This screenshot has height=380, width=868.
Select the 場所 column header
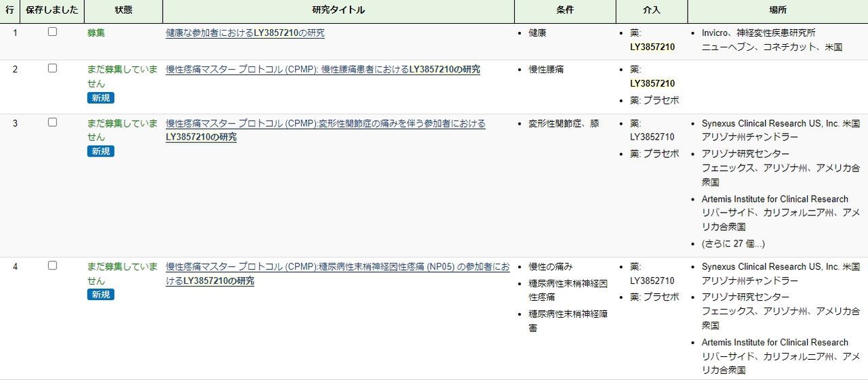778,10
